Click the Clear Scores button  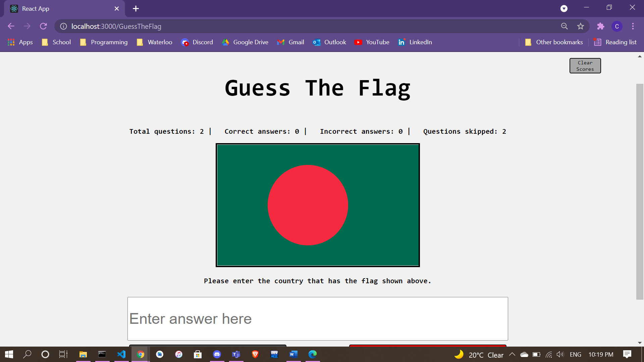click(x=585, y=65)
